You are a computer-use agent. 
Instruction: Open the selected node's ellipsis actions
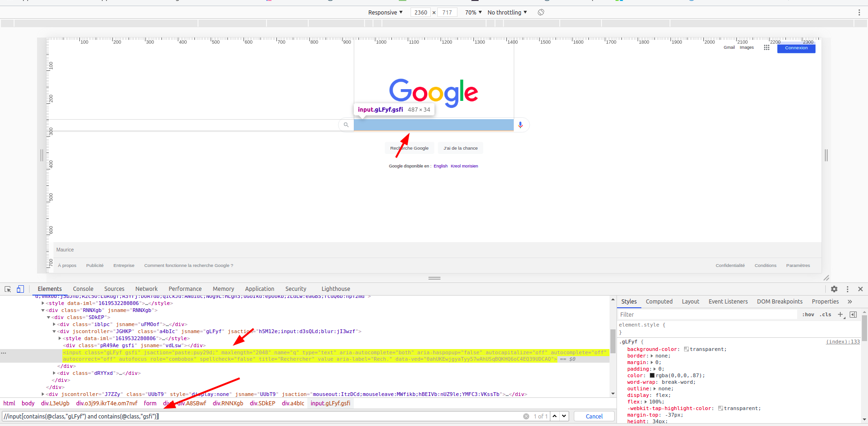point(4,353)
